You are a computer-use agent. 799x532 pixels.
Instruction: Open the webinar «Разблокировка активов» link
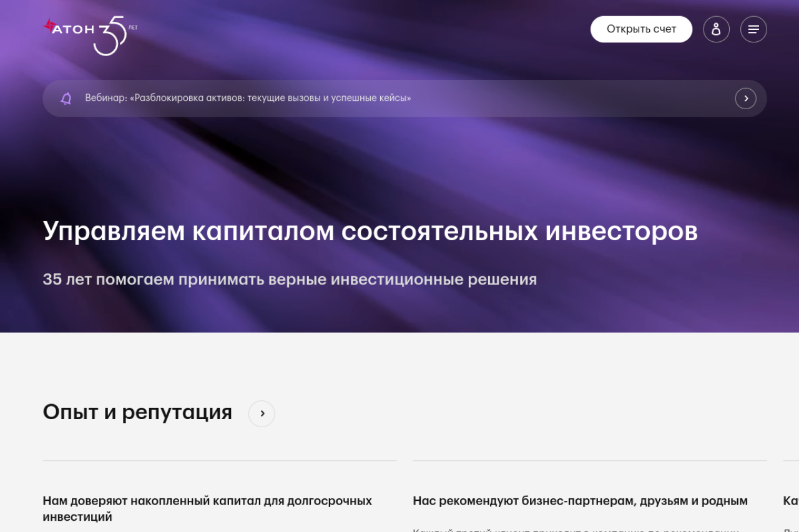tap(248, 99)
